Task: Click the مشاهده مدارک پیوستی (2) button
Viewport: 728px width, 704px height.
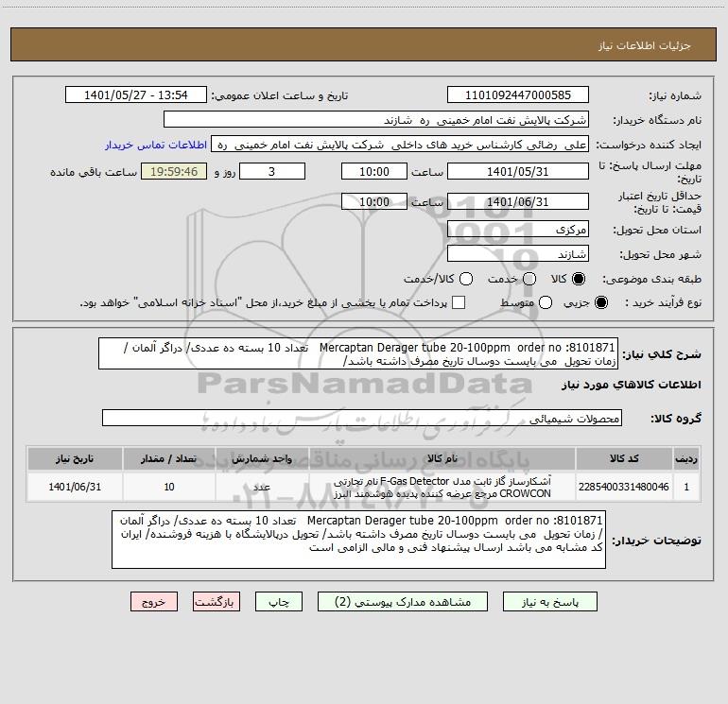Action: (403, 601)
